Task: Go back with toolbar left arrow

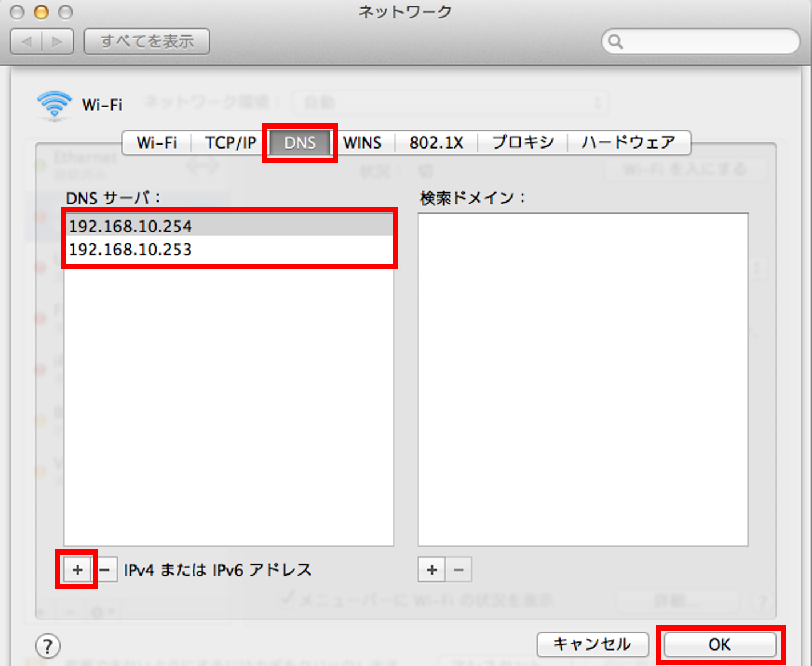Action: 26,41
